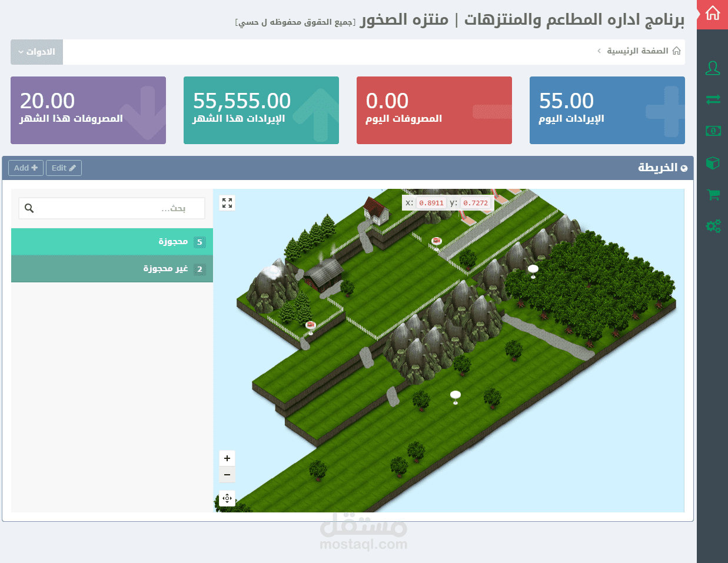Select the محجوزة (reserved) filter row
Screen dimensions: 728x563
[112, 241]
